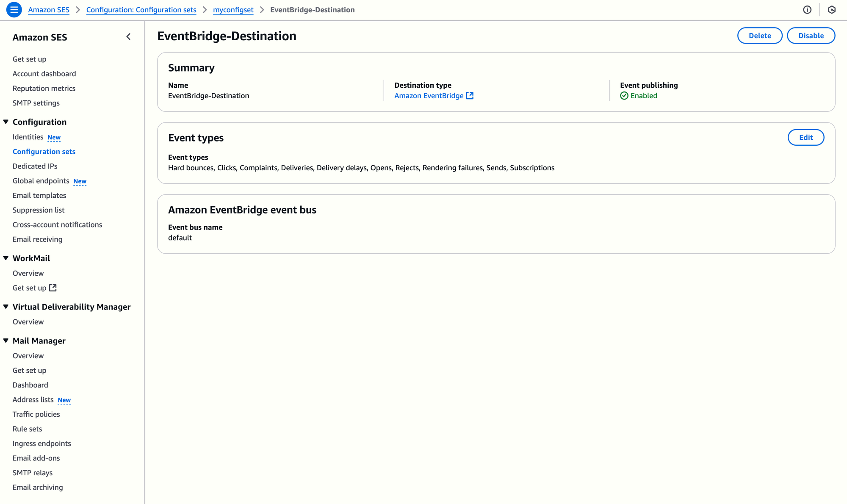Collapse the Configuration section triangle

tap(6, 122)
